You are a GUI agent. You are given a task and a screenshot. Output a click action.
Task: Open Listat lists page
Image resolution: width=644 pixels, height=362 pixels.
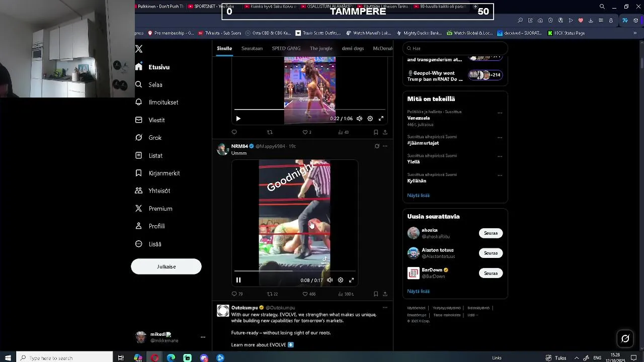pyautogui.click(x=149, y=155)
